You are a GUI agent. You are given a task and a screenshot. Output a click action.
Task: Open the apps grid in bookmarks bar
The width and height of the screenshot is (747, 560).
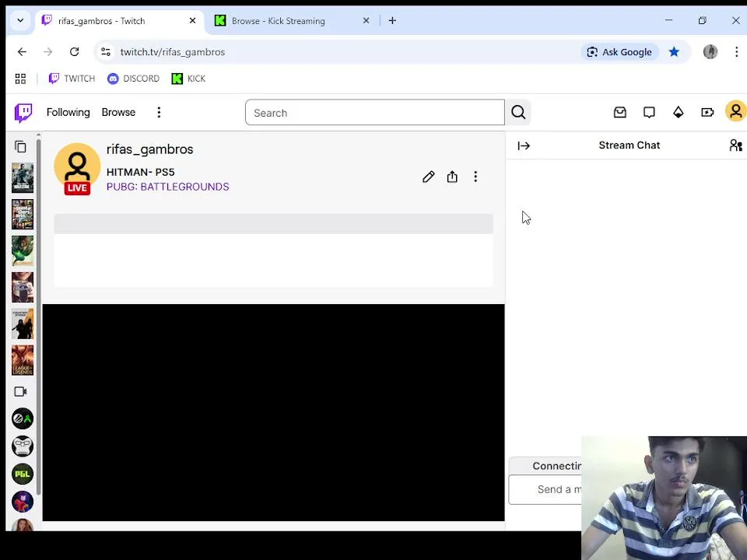pyautogui.click(x=20, y=79)
